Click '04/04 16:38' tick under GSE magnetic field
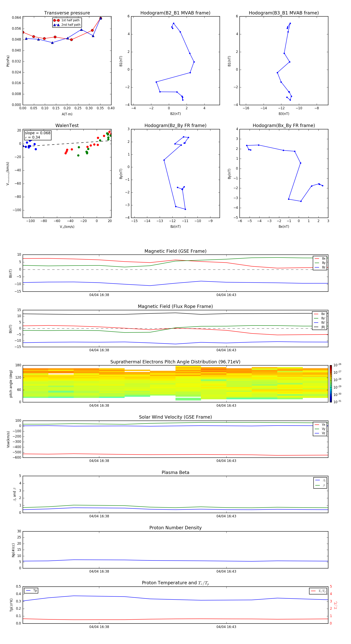 point(99,295)
